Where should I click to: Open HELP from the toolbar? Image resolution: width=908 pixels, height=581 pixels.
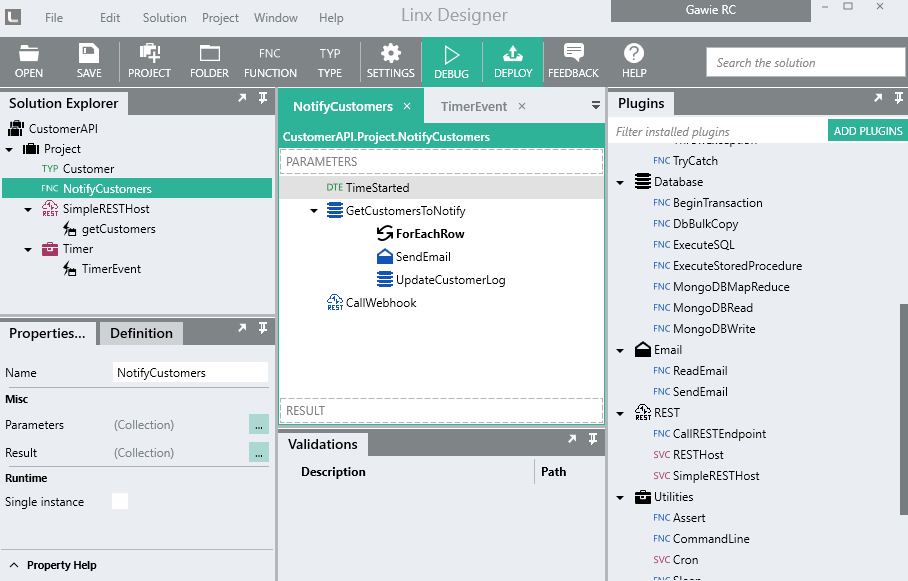point(634,61)
